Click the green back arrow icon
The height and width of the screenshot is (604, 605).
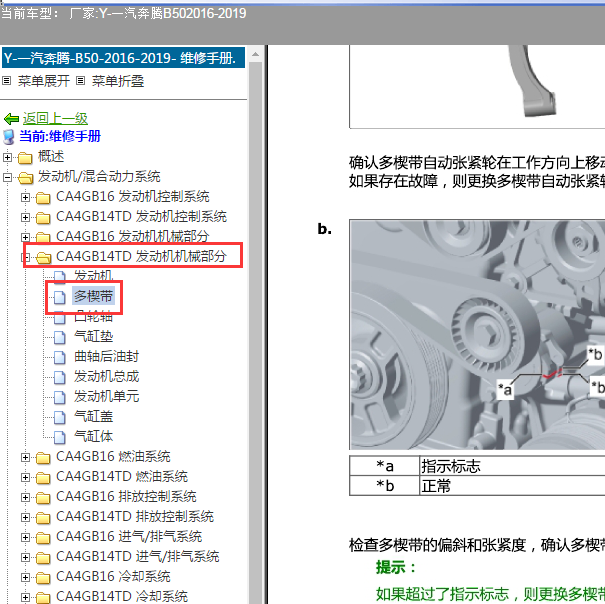[11, 118]
